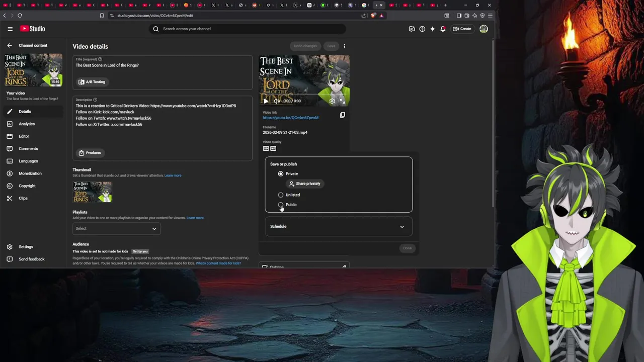
Task: Go back using the Channel content arrow
Action: 10,45
